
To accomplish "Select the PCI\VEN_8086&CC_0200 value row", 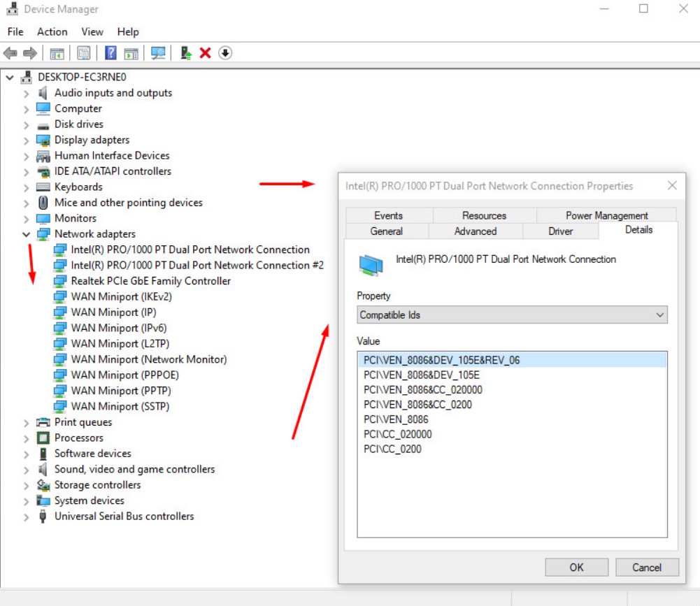I will click(x=512, y=404).
